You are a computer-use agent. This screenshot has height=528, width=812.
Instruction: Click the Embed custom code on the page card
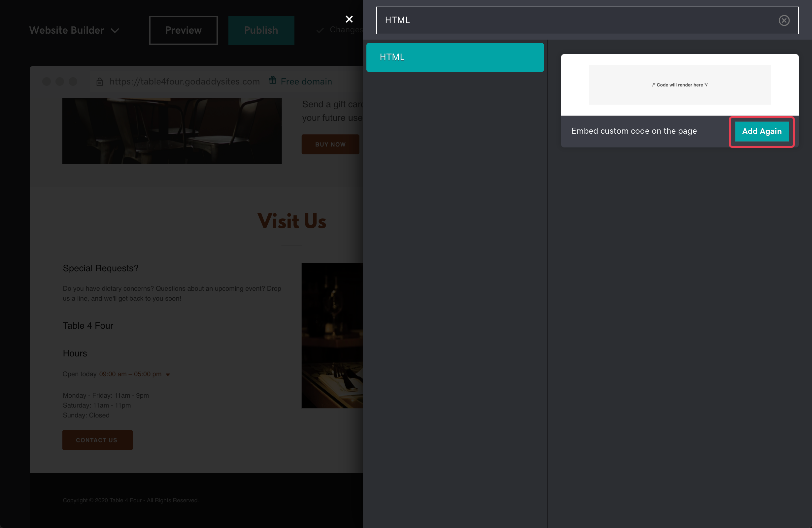(633, 131)
